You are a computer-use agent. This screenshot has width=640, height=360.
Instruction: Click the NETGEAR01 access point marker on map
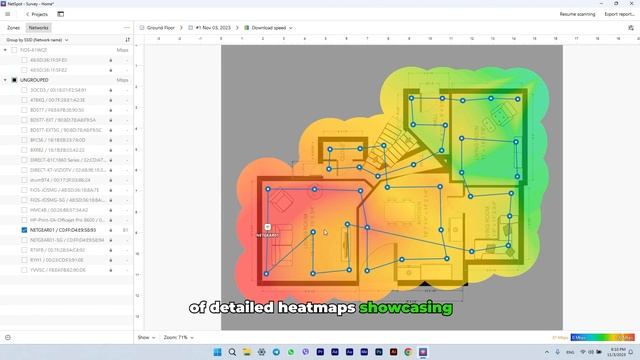pyautogui.click(x=268, y=227)
